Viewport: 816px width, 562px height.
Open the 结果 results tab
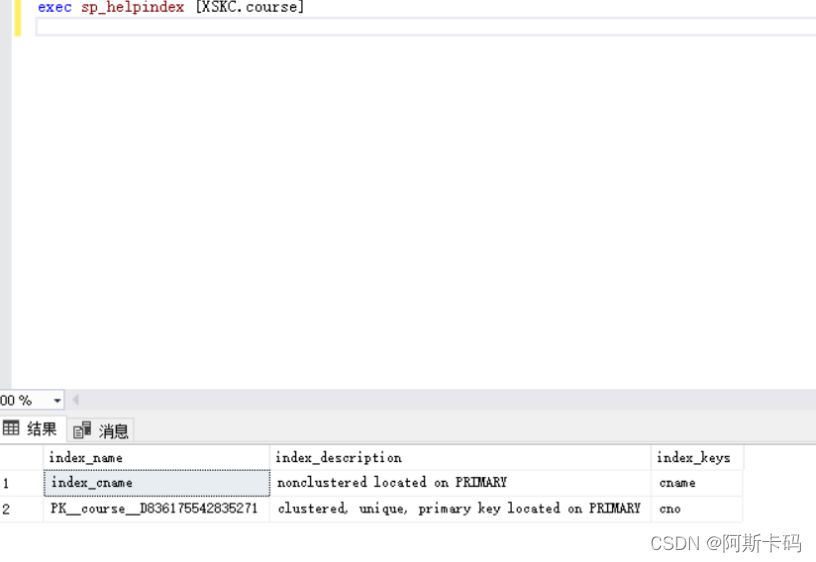click(33, 429)
